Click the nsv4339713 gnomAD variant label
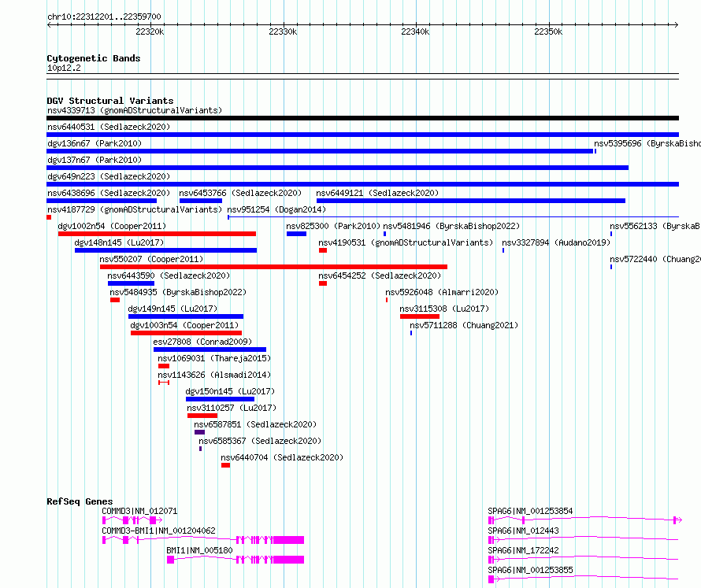Screen dimensions: 701x588 pyautogui.click(x=135, y=110)
